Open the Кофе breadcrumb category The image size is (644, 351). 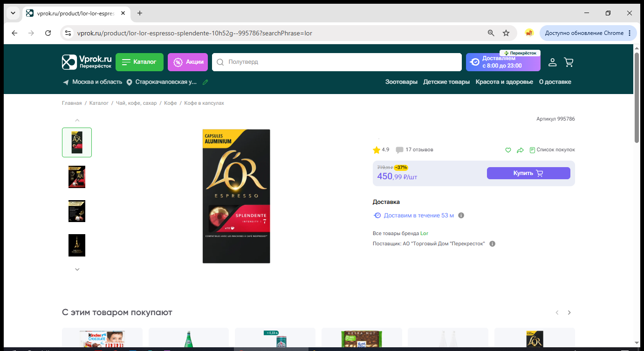(x=171, y=103)
